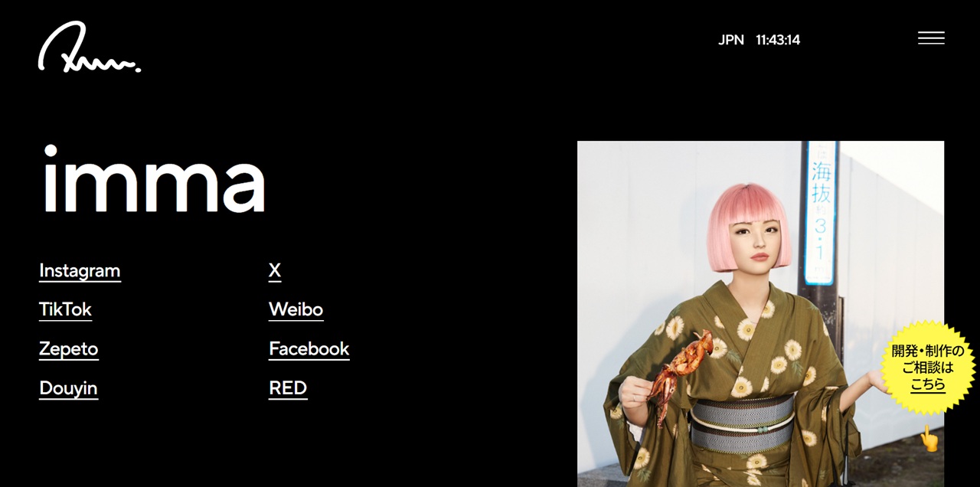Open the Douyin link

coord(68,388)
